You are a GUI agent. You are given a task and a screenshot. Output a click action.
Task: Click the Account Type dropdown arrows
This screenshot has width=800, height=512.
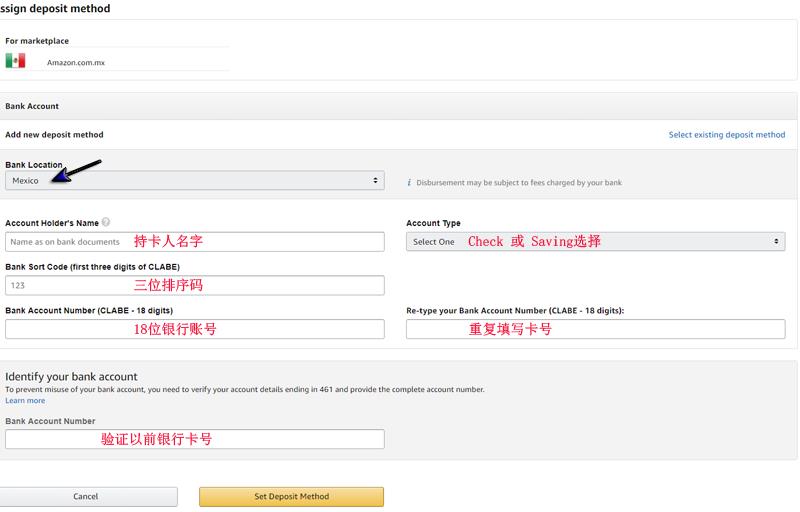tap(776, 241)
